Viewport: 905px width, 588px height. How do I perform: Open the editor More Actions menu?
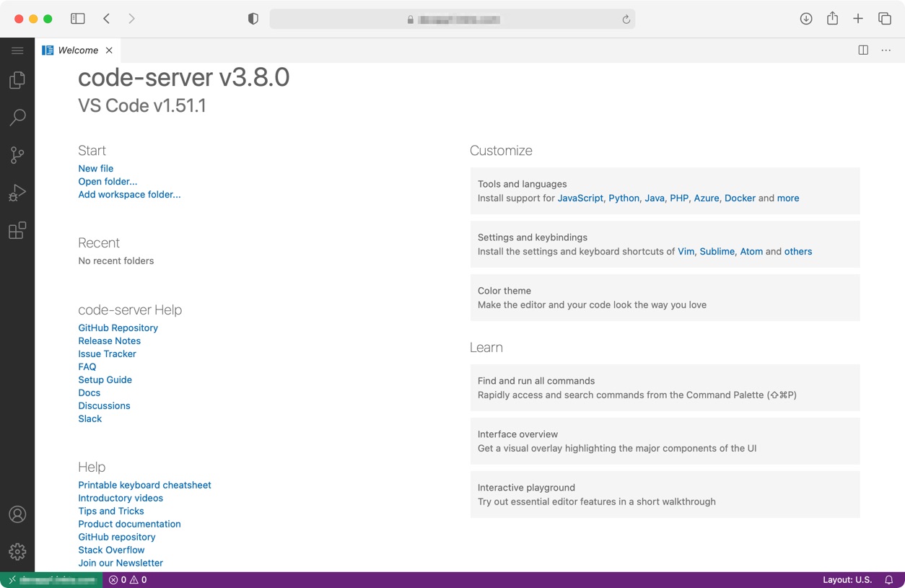(886, 50)
